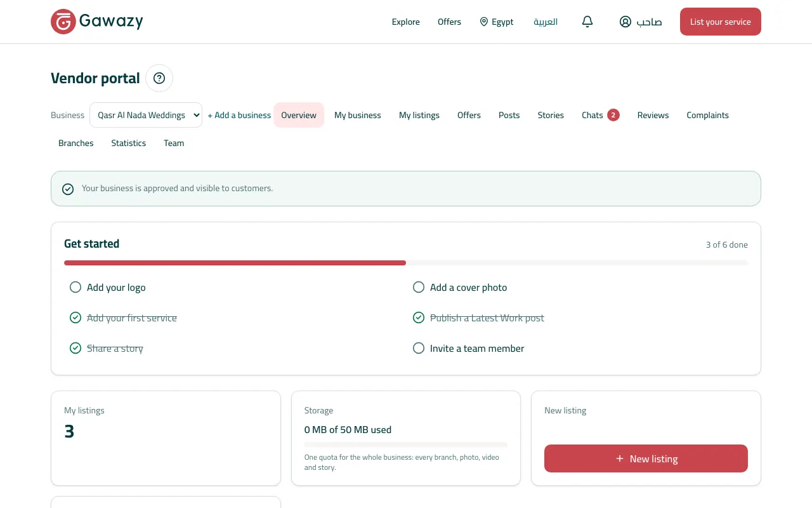Click the Add your logo text
The width and height of the screenshot is (812, 508).
click(116, 287)
